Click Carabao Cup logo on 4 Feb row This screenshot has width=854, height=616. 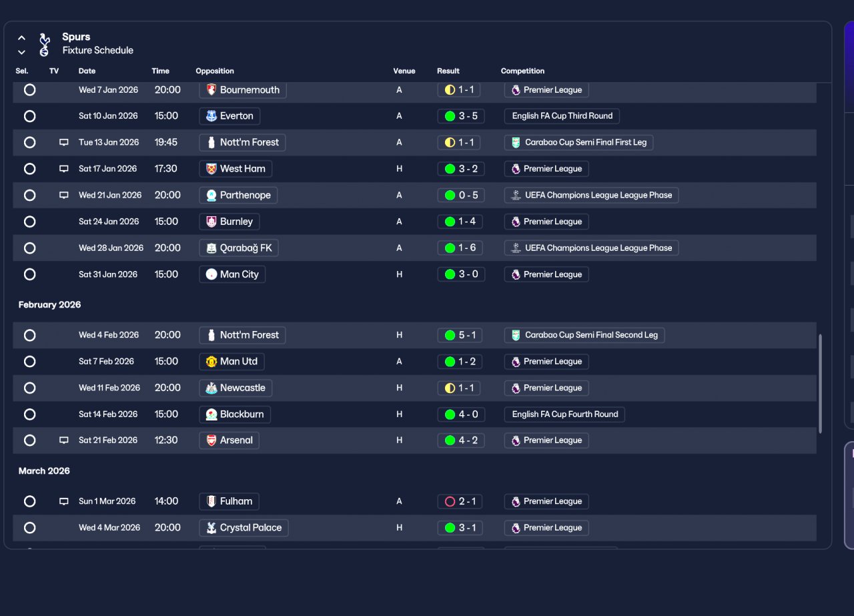pos(516,335)
